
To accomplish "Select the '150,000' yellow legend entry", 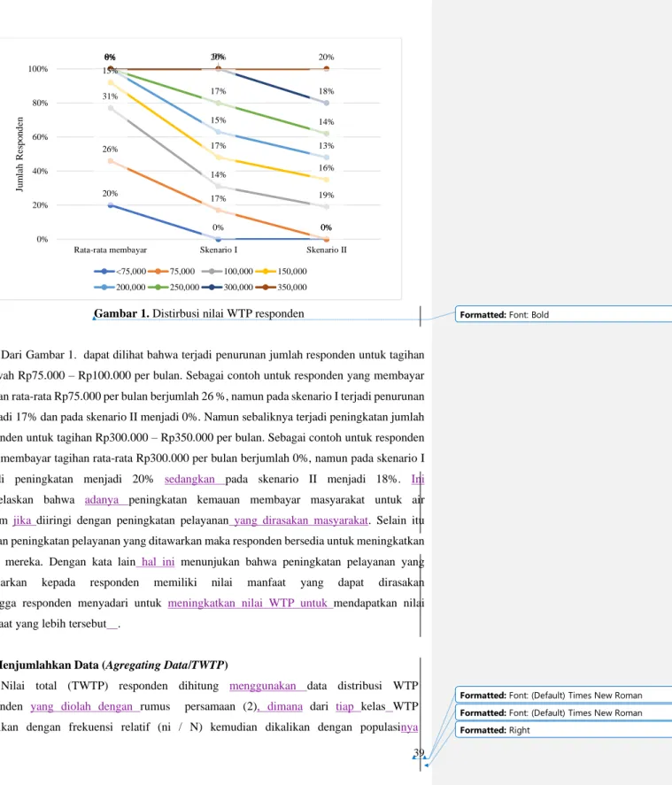I will pos(281,272).
